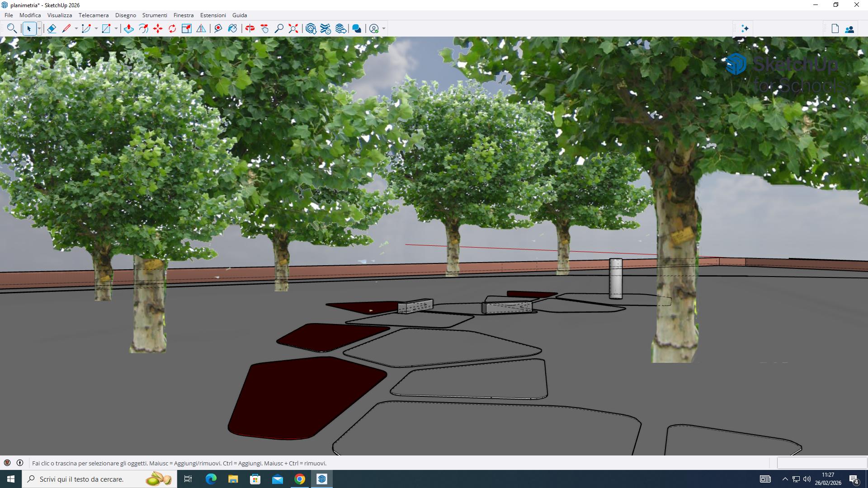Expand the Line tool dropdown arrow
Screen dimensions: 868x488
(76, 28)
